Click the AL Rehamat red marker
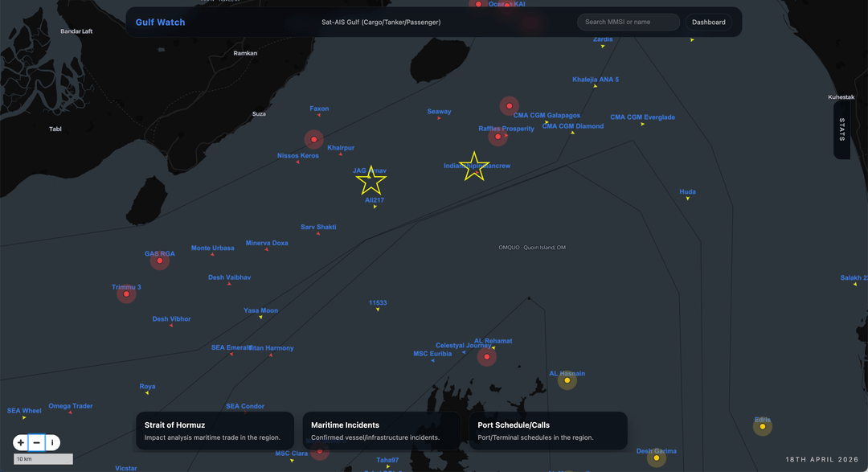 [x=487, y=356]
